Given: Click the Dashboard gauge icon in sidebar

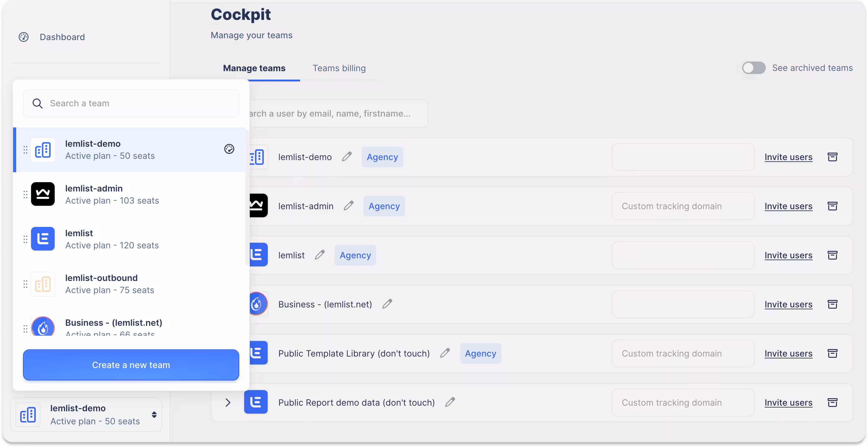Looking at the screenshot, I should pyautogui.click(x=24, y=37).
